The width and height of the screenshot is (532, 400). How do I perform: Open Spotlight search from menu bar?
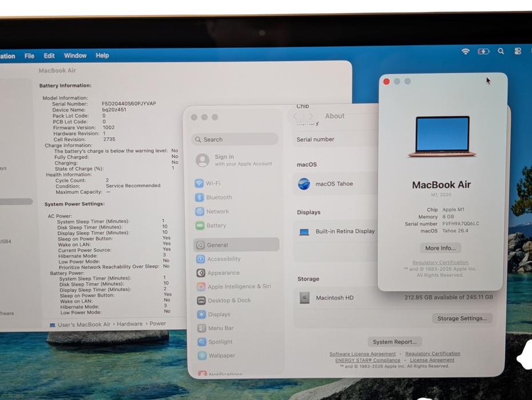501,51
